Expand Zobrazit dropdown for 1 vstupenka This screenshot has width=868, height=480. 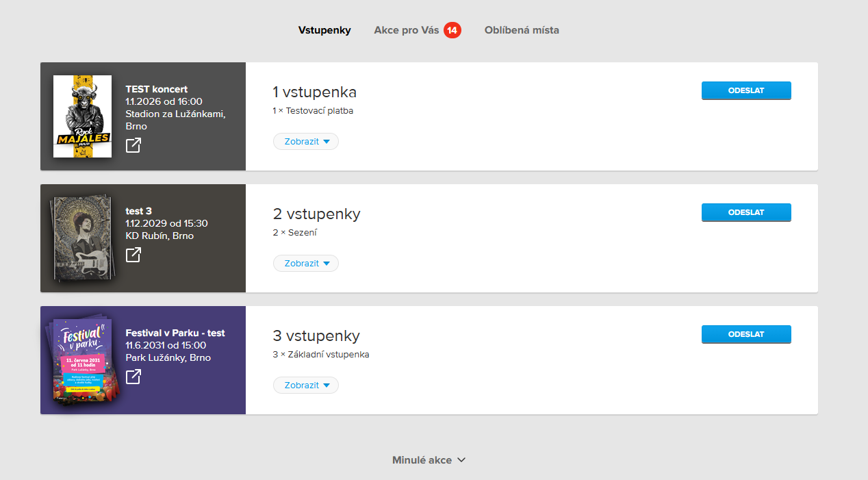tap(306, 142)
